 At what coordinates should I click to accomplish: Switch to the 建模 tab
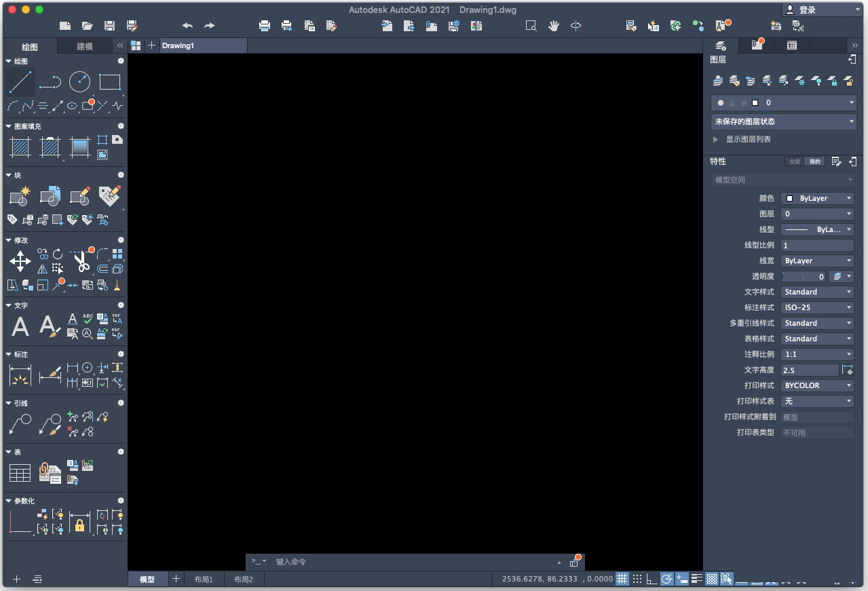tap(85, 47)
